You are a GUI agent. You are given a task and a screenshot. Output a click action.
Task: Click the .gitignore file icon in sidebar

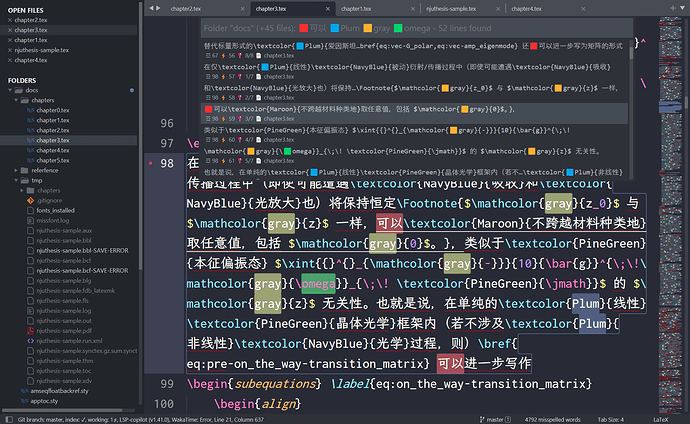[x=28, y=200]
